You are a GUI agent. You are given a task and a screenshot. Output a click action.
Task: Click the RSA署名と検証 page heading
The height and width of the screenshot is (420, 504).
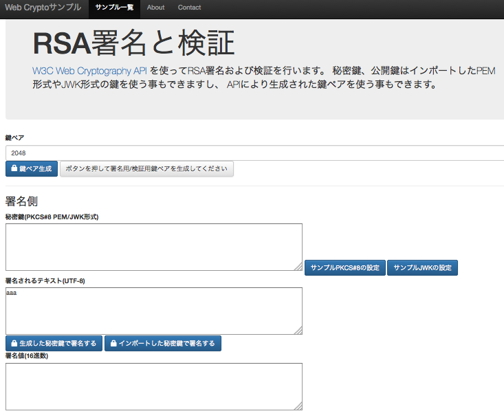pyautogui.click(x=133, y=43)
